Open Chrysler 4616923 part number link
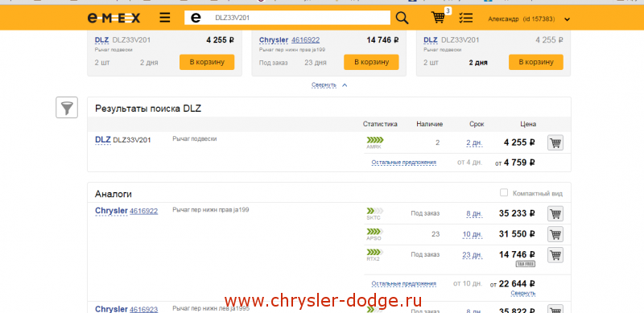The image size is (644, 313). click(144, 309)
